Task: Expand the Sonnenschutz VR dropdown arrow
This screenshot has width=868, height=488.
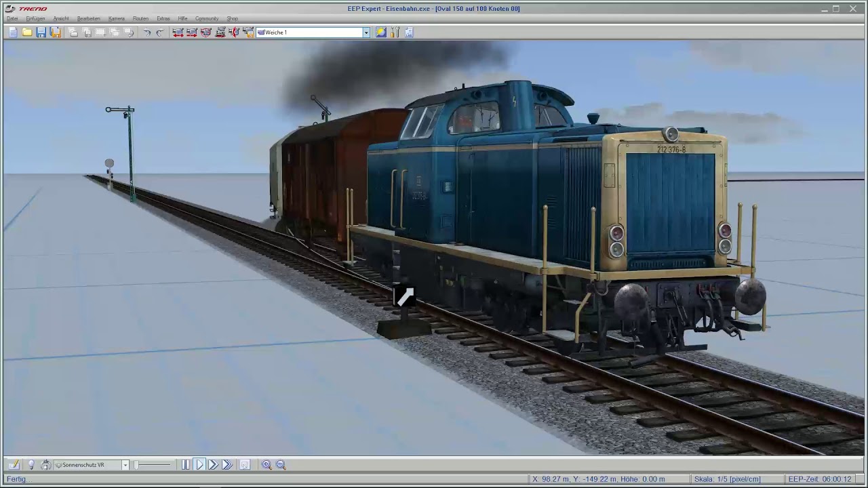Action: tap(125, 465)
